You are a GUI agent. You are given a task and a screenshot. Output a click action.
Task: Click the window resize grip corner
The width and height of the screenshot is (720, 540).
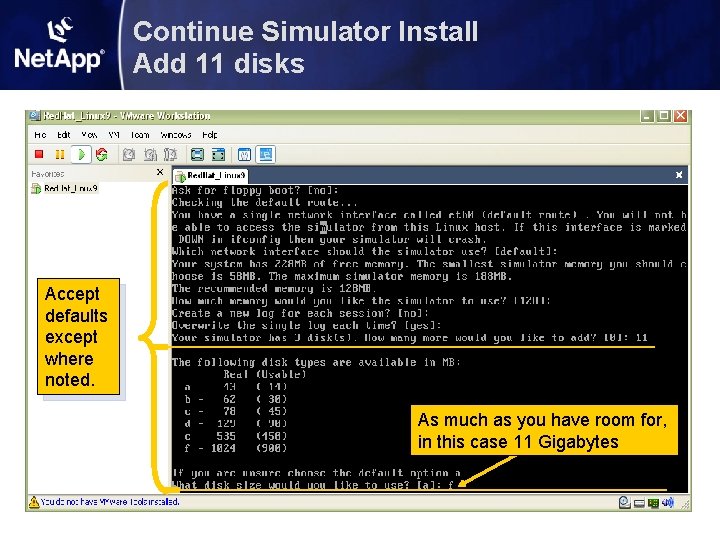tap(685, 505)
